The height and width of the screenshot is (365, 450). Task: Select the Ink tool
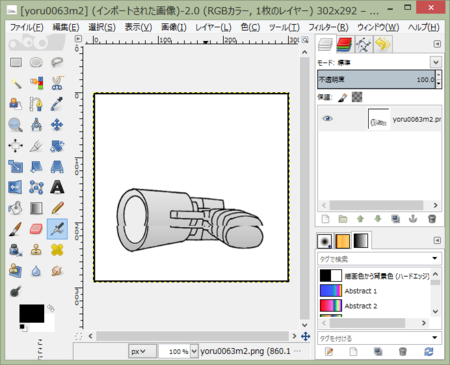(x=16, y=250)
